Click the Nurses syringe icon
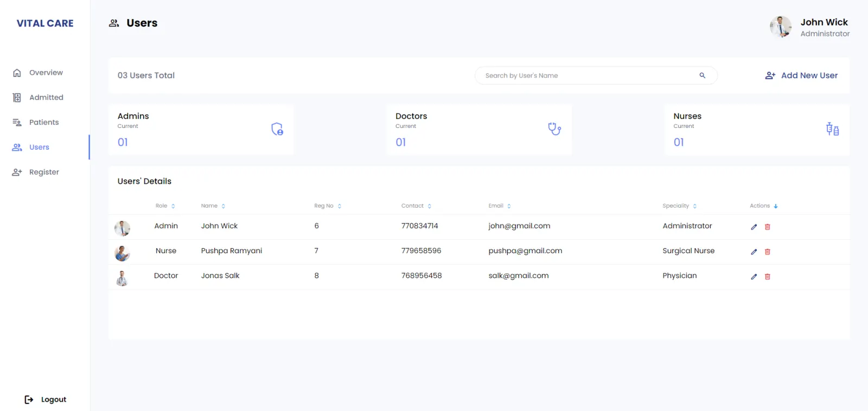Image resolution: width=868 pixels, height=411 pixels. click(832, 129)
